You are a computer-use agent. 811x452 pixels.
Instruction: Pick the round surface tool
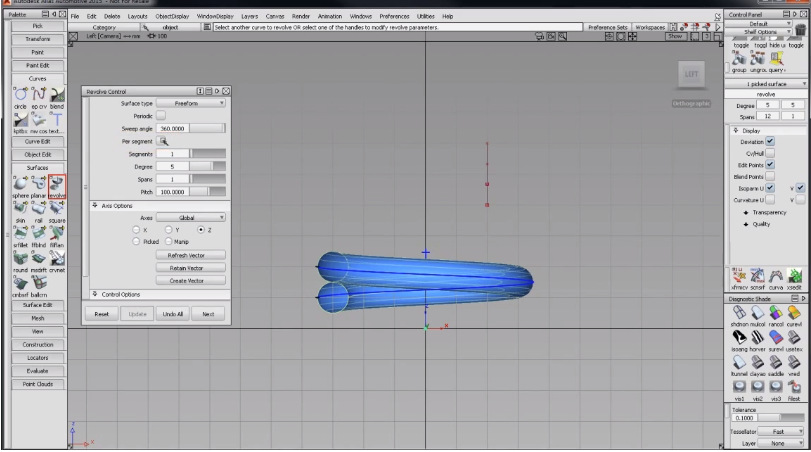(20, 258)
